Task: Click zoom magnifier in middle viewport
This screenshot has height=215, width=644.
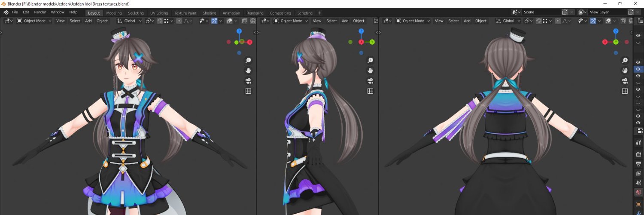Action: [370, 60]
